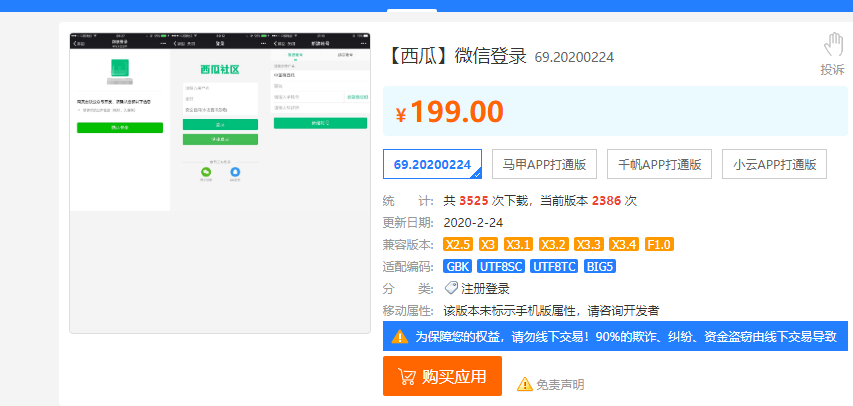Click the X3.4 compatibility tag

pos(624,244)
